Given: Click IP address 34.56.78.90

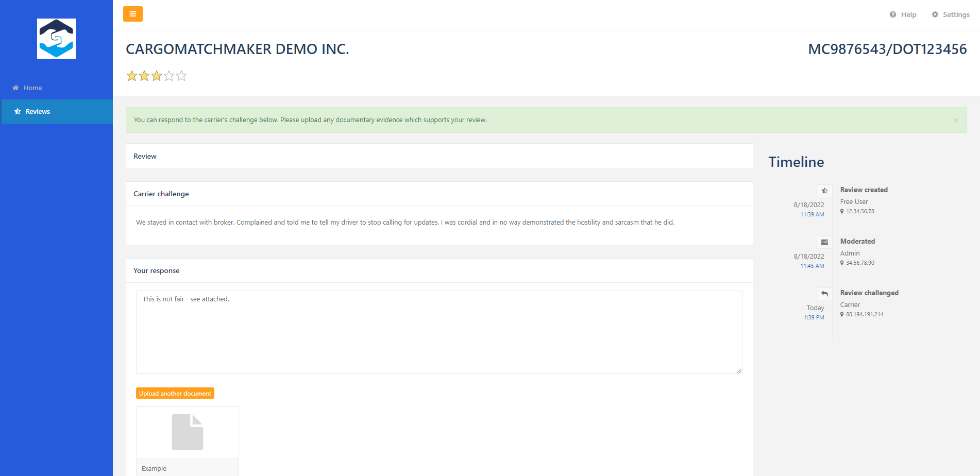Looking at the screenshot, I should [860, 263].
